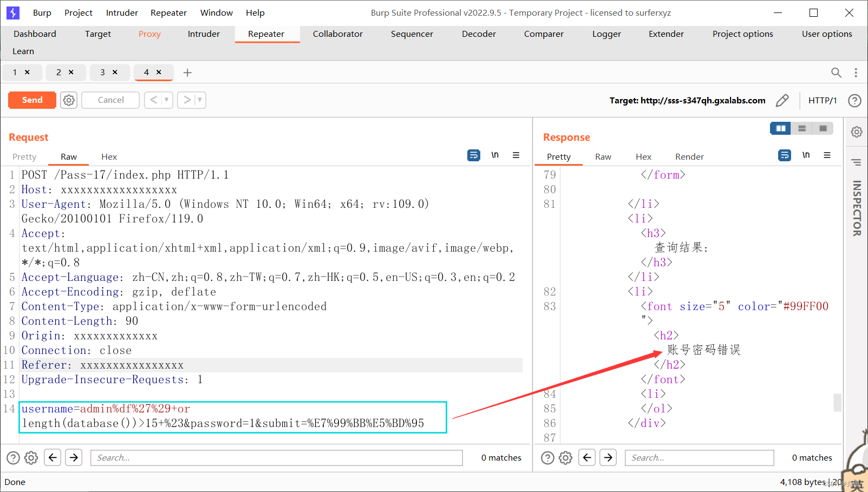This screenshot has width=868, height=492.
Task: Toggle the HTTP/1 protocol selector
Action: 823,101
